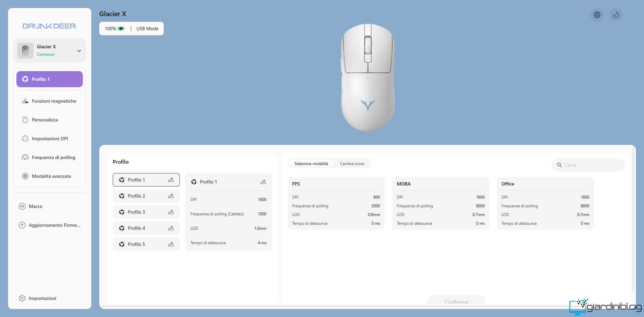Click debounce value 4 ms in Profilo 1 card
The height and width of the screenshot is (317, 644).
point(262,243)
